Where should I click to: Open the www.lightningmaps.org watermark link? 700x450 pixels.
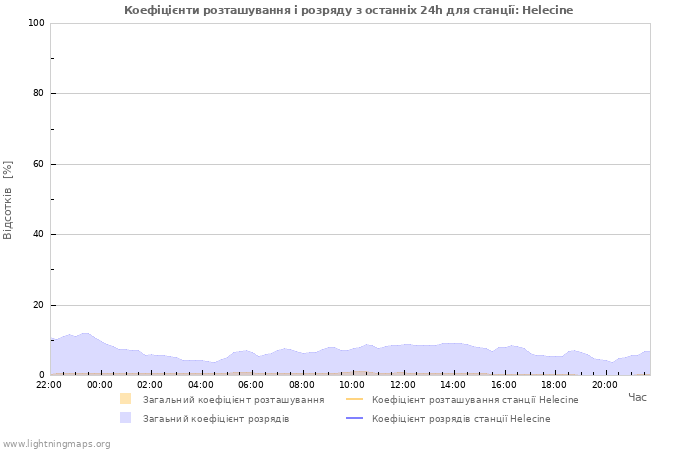[x=56, y=443]
